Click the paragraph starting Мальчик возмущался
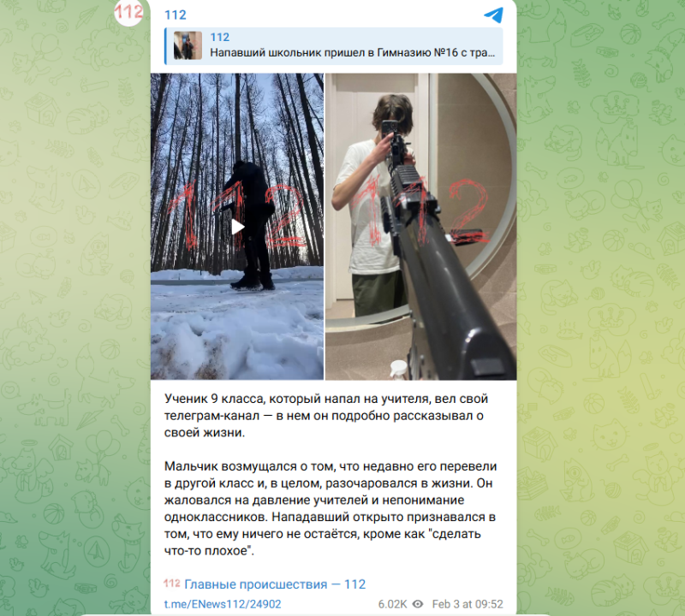The height and width of the screenshot is (616, 685). [330, 508]
